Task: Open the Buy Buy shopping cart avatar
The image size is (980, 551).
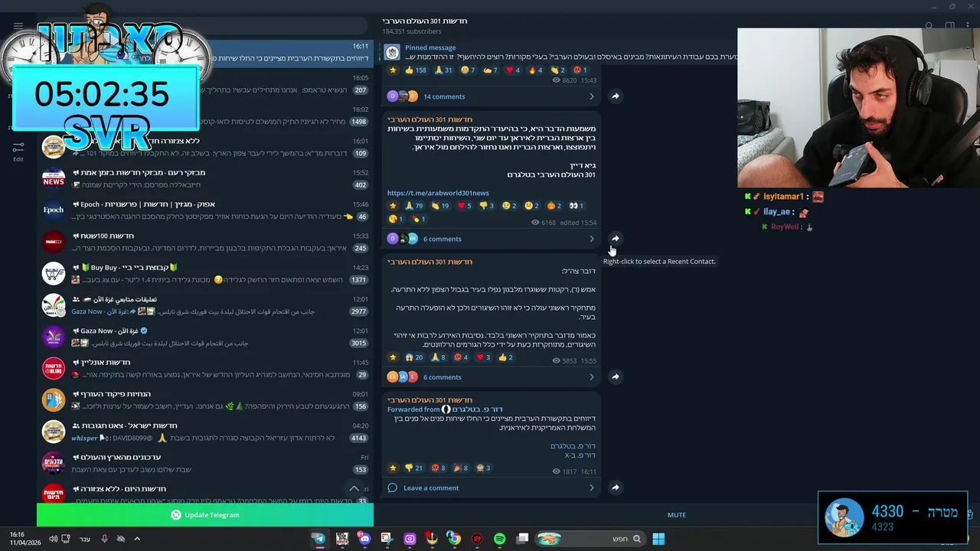Action: 54,273
